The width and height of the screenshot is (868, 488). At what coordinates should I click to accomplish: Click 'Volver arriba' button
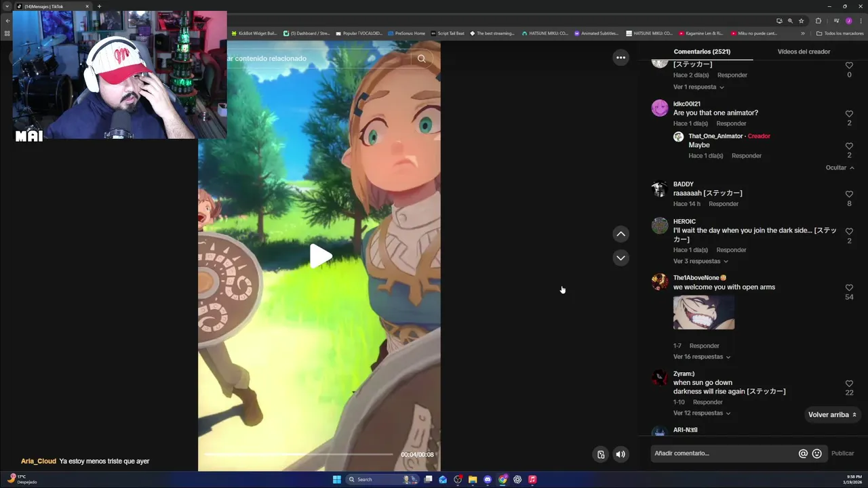pos(833,415)
